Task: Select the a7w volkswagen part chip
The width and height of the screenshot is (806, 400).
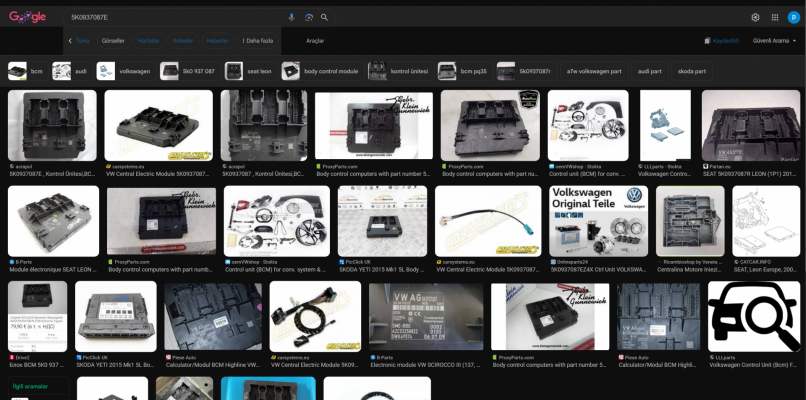Action: (594, 71)
